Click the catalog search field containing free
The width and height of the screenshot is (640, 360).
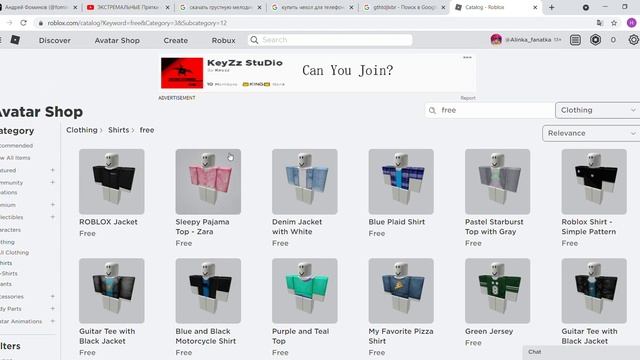pyautogui.click(x=489, y=110)
